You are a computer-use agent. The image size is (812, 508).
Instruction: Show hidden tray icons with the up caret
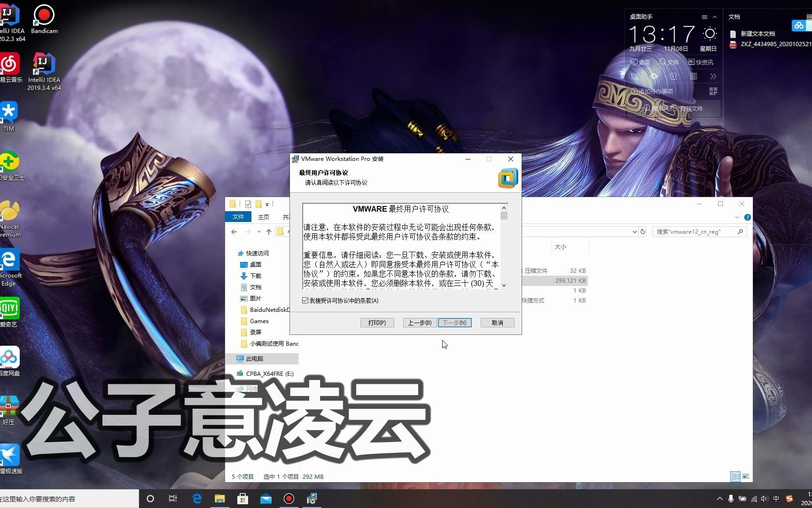[x=719, y=499]
